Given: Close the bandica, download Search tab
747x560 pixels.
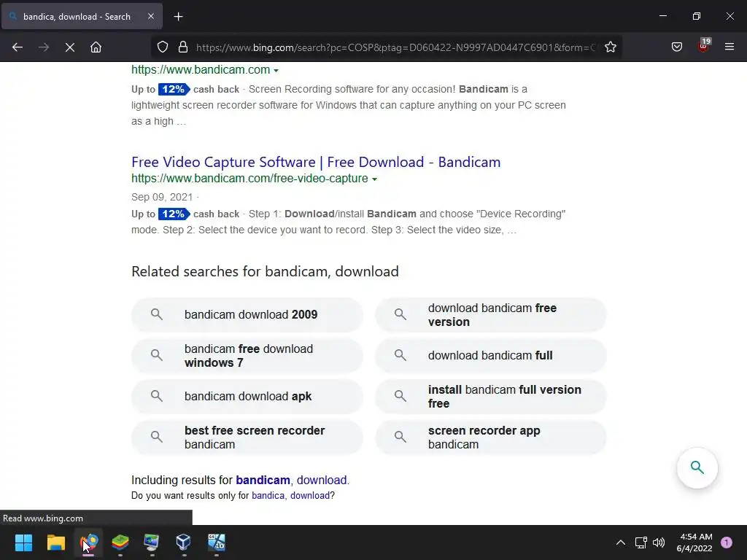Looking at the screenshot, I should tap(150, 16).
